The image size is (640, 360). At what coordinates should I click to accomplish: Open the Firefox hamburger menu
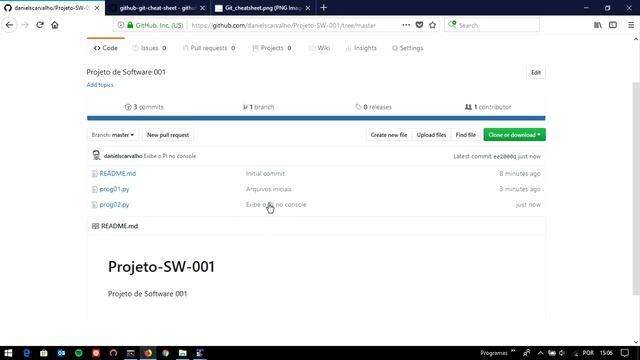[x=631, y=25]
